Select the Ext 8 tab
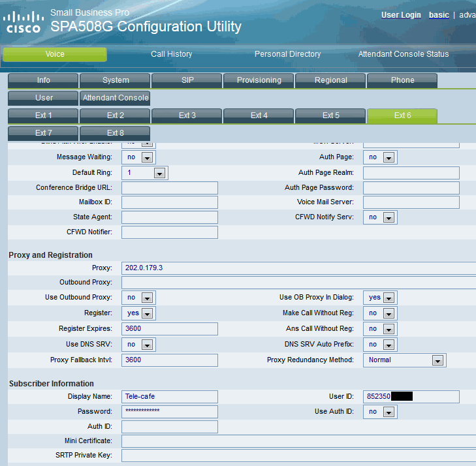476x466 pixels. coord(115,133)
